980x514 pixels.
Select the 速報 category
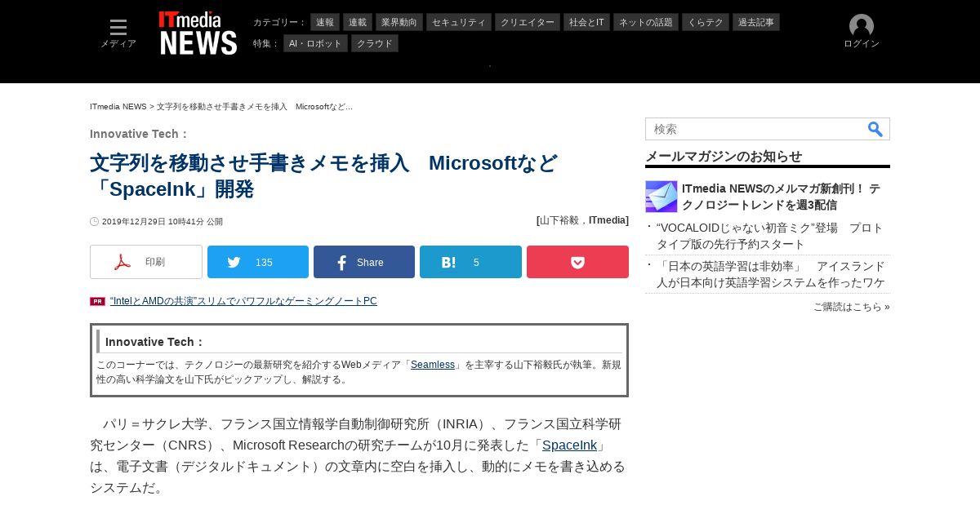(x=325, y=22)
